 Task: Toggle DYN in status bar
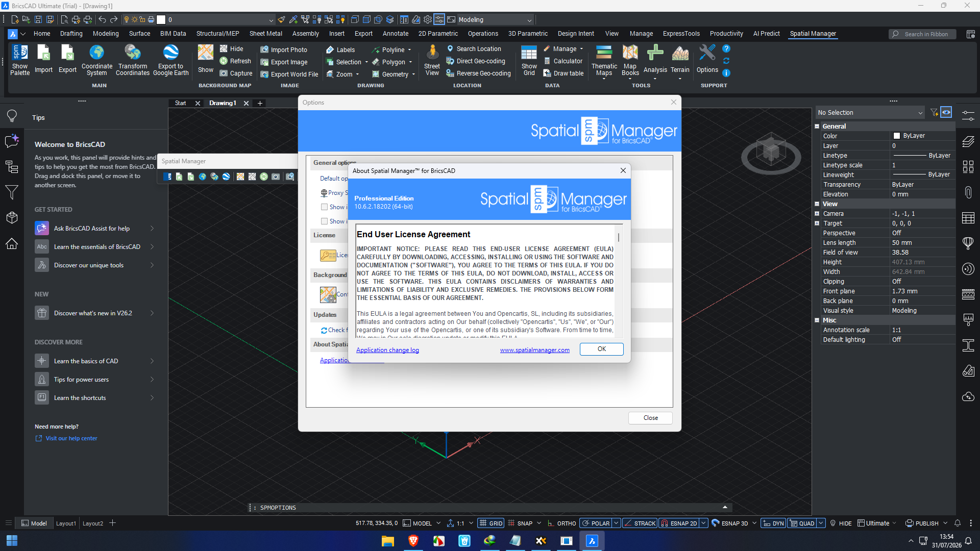point(773,523)
